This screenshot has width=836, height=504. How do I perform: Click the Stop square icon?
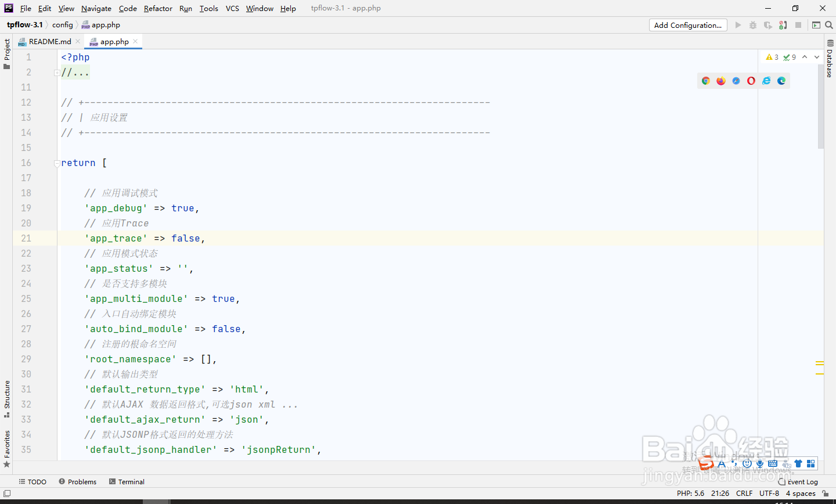pyautogui.click(x=798, y=25)
